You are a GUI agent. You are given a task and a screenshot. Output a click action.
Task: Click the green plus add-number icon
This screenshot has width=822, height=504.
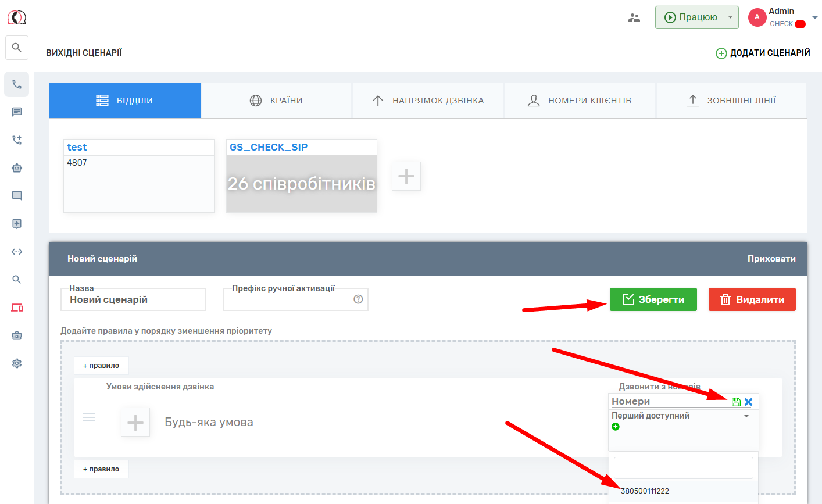click(x=616, y=427)
